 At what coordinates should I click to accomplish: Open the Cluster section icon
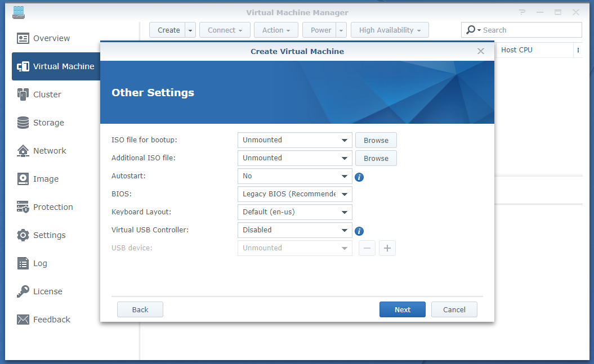[23, 95]
